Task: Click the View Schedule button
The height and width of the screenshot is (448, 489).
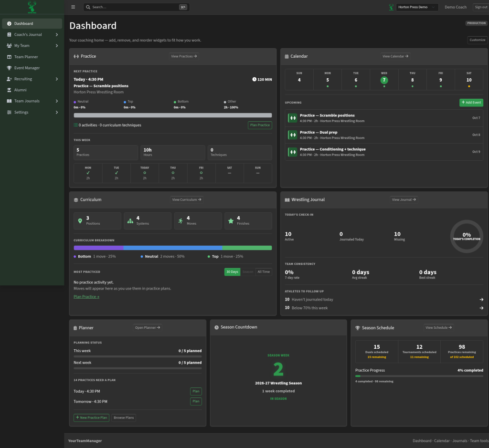Action: click(438, 328)
